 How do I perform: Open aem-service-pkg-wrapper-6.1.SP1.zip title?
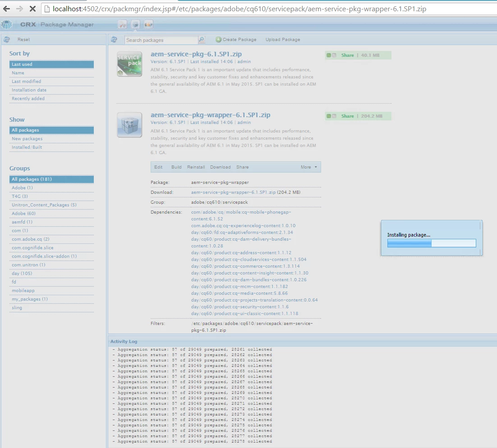point(211,115)
